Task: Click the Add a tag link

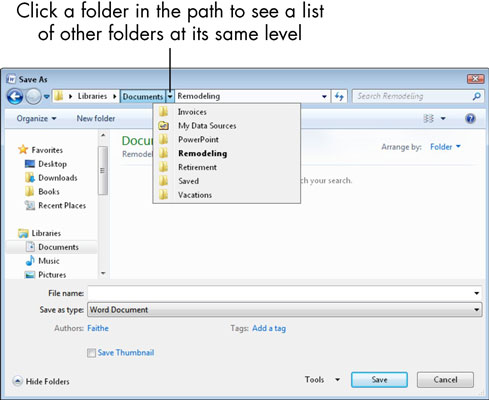Action: pyautogui.click(x=269, y=328)
